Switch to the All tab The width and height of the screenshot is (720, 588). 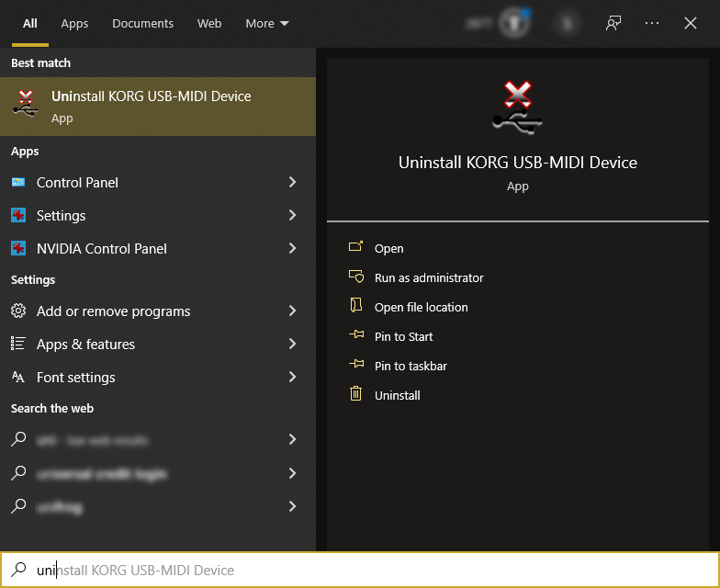tap(29, 24)
